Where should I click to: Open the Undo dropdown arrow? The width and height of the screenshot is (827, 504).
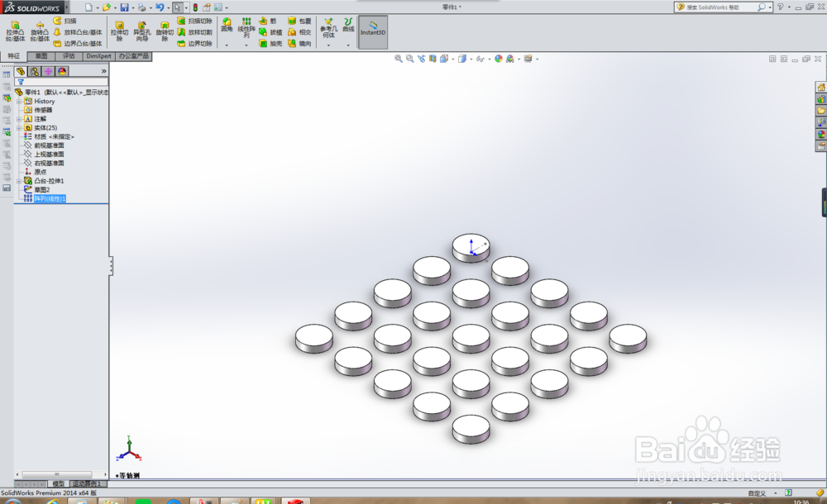168,8
